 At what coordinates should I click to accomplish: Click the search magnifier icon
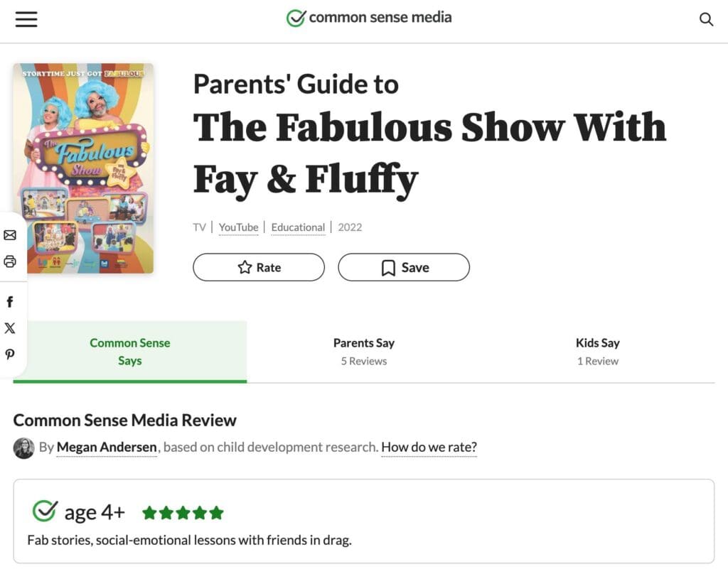pos(706,20)
